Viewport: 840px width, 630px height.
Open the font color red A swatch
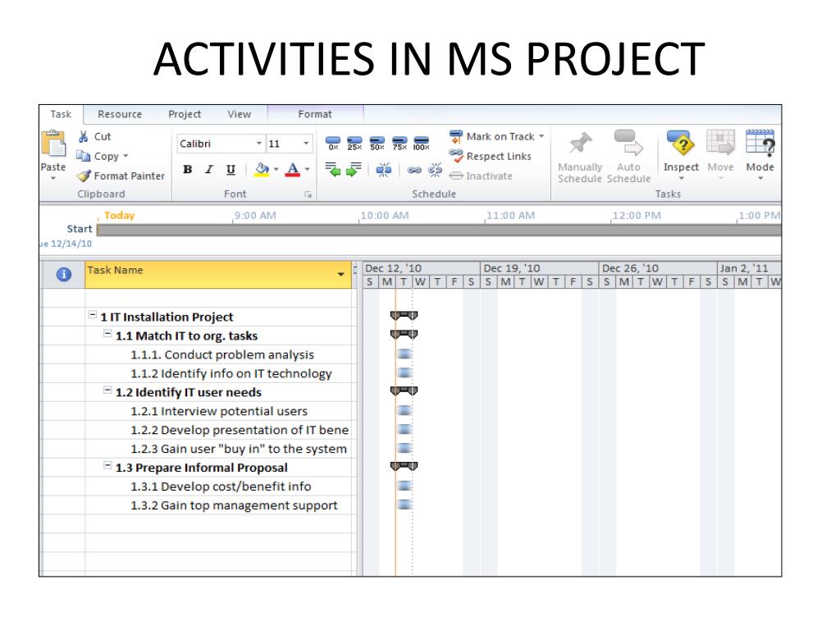coord(293,170)
